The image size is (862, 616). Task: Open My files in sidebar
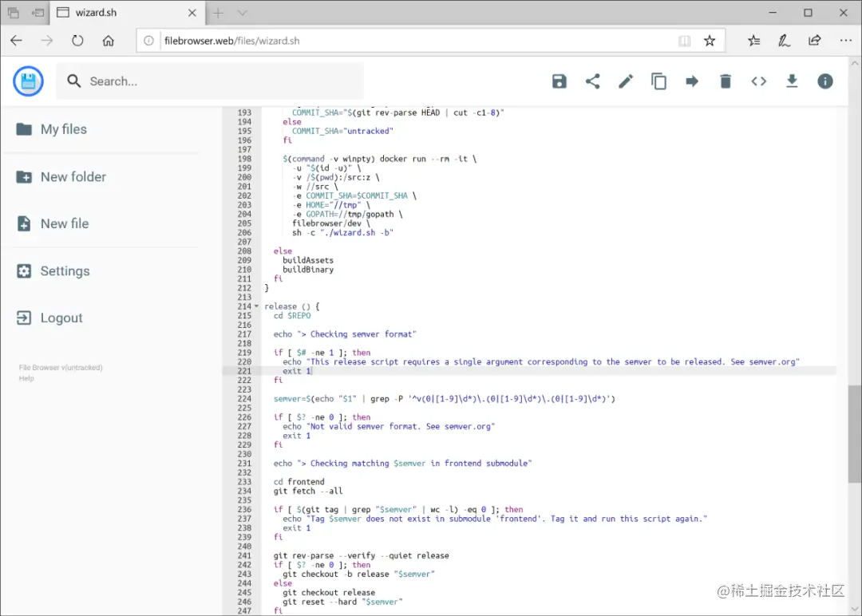pos(52,129)
